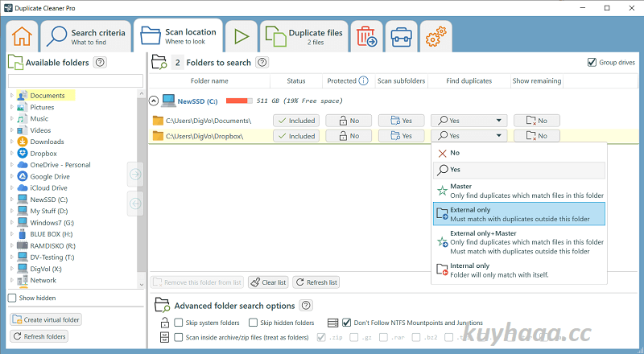Click the Refresh folders button
644x354 pixels.
tap(39, 336)
